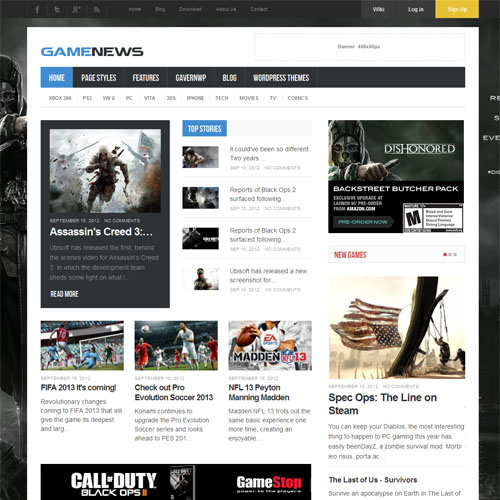Open 'The Last of Us - Survivors'

click(373, 480)
